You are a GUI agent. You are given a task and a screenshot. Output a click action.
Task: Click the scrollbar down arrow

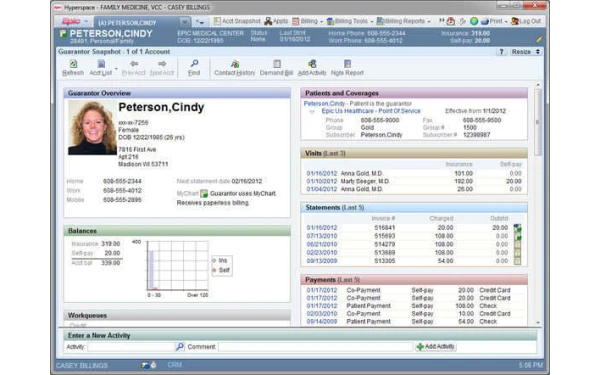point(538,323)
